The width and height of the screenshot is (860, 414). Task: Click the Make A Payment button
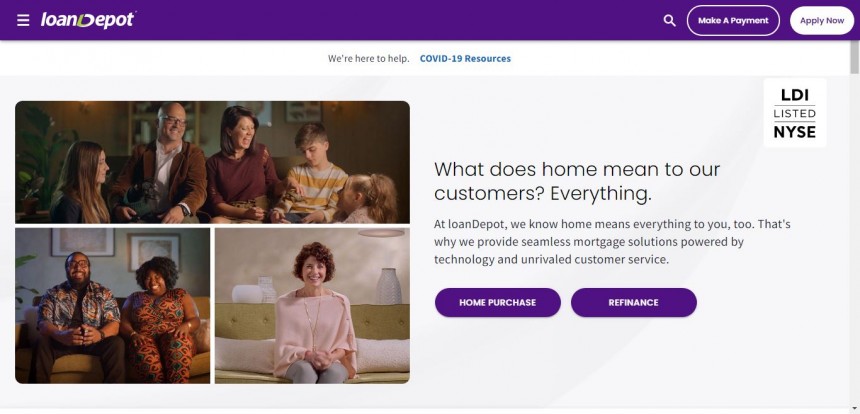(x=733, y=21)
